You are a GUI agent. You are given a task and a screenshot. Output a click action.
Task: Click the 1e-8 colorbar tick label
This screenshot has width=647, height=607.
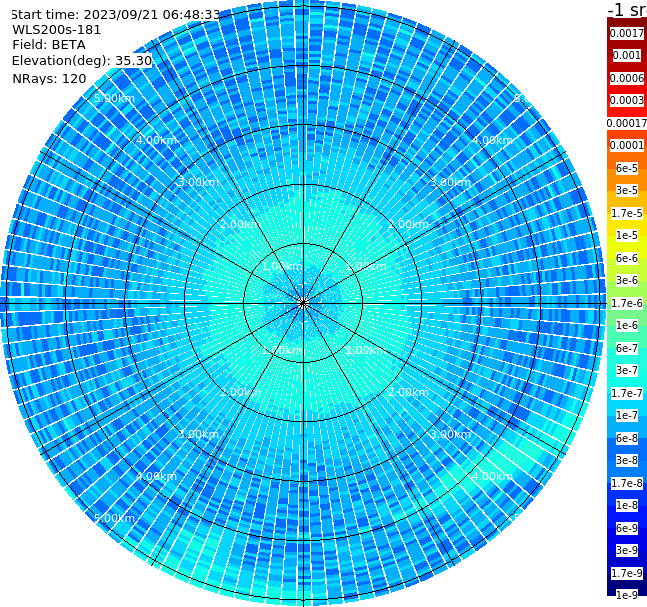coord(627,505)
